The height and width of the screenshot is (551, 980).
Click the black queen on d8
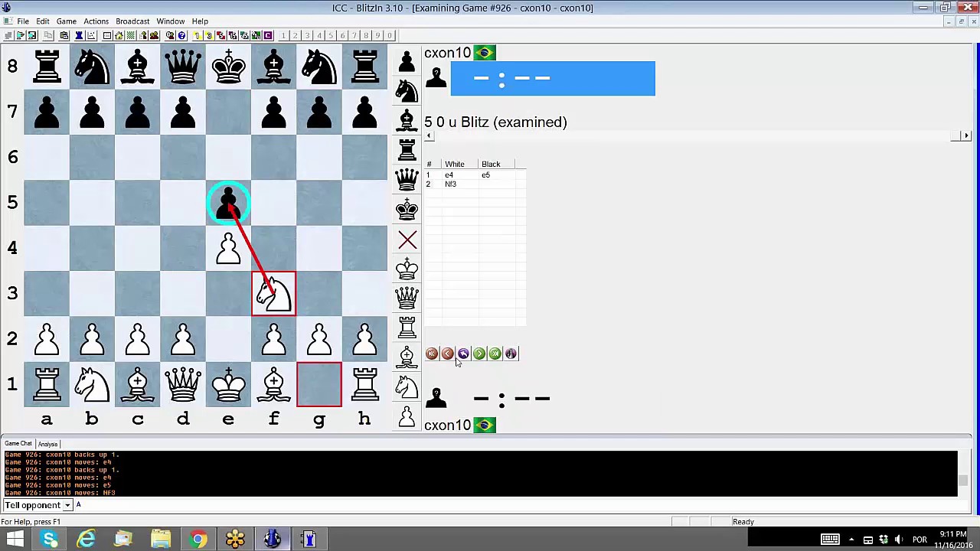(x=183, y=67)
